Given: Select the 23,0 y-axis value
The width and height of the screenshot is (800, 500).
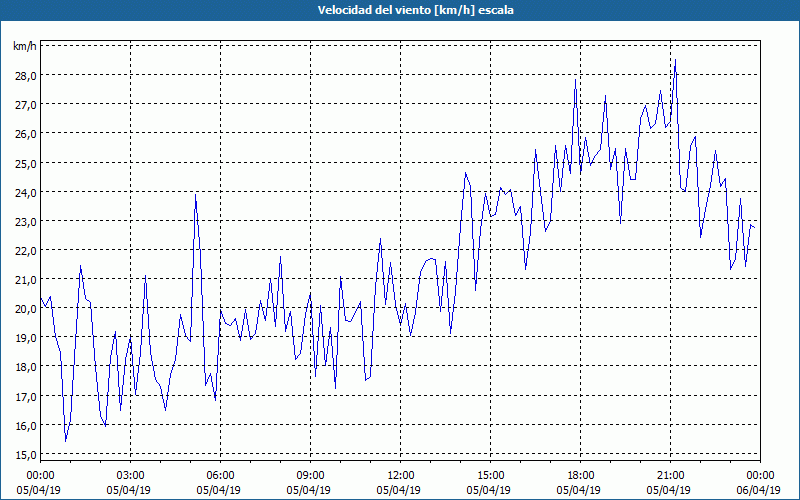Looking at the screenshot, I should pos(25,221).
